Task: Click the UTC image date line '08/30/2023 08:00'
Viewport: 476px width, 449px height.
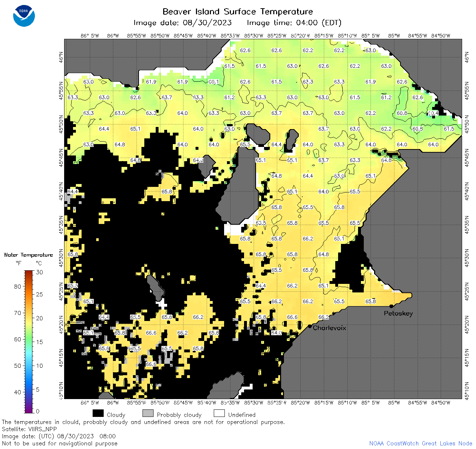Action: [x=59, y=437]
